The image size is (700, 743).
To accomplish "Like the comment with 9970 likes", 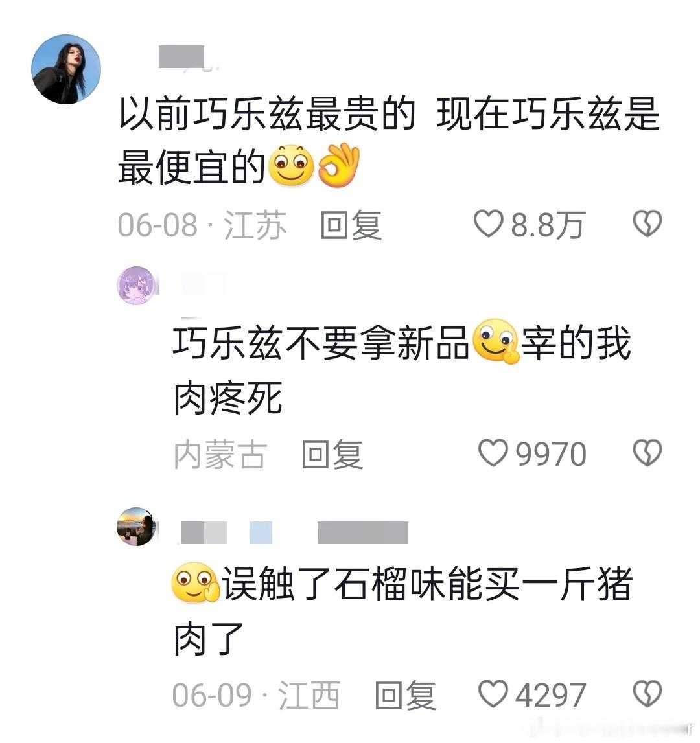I will coord(493,453).
